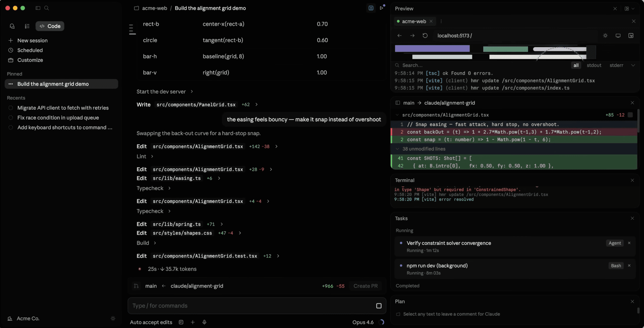Click the microphone icon for voice input

[205, 322]
